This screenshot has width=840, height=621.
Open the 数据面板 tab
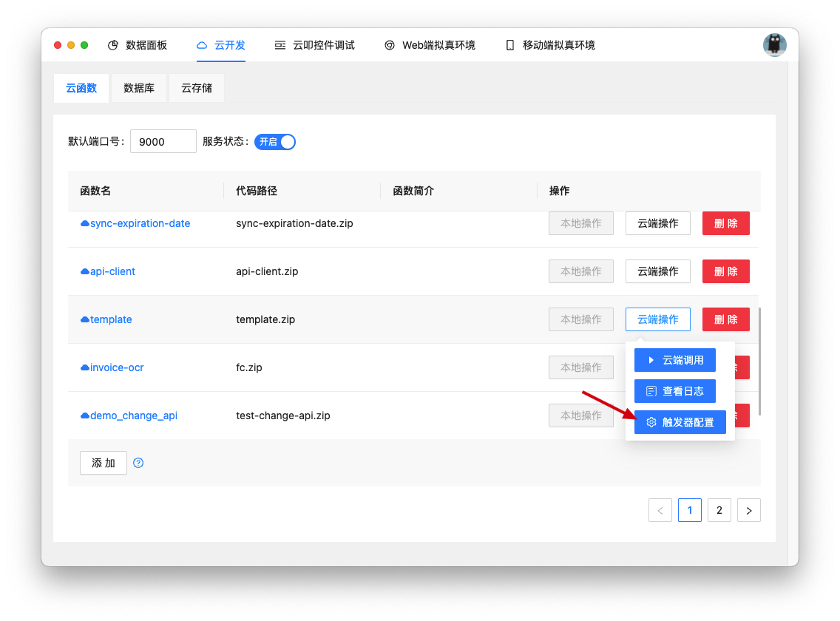point(138,45)
